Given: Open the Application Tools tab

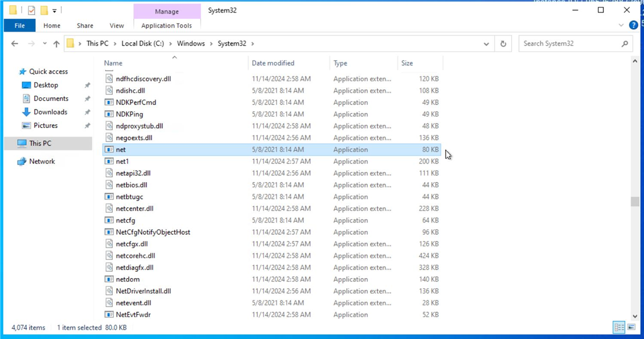Looking at the screenshot, I should click(167, 26).
